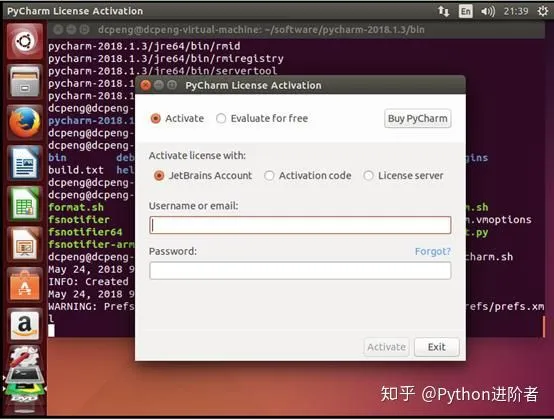Viewport: 554px width, 420px height.
Task: Open the Files manager in launcher
Action: [x=24, y=82]
